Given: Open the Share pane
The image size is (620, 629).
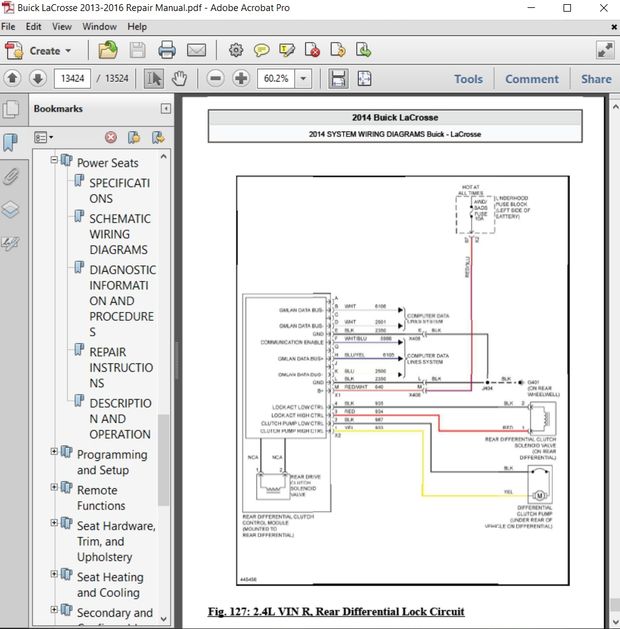Looking at the screenshot, I should pyautogui.click(x=596, y=79).
